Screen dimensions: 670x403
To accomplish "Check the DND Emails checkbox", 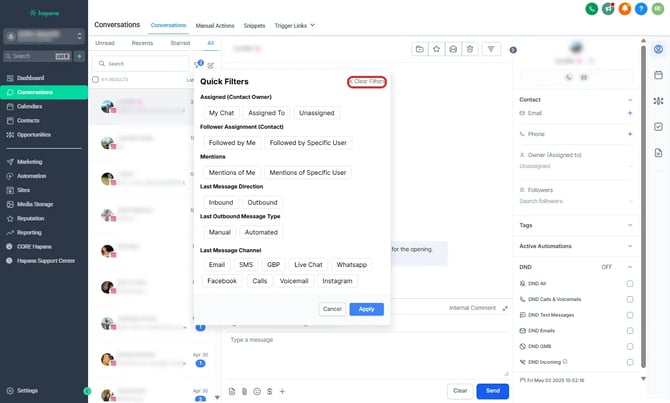I will (629, 330).
